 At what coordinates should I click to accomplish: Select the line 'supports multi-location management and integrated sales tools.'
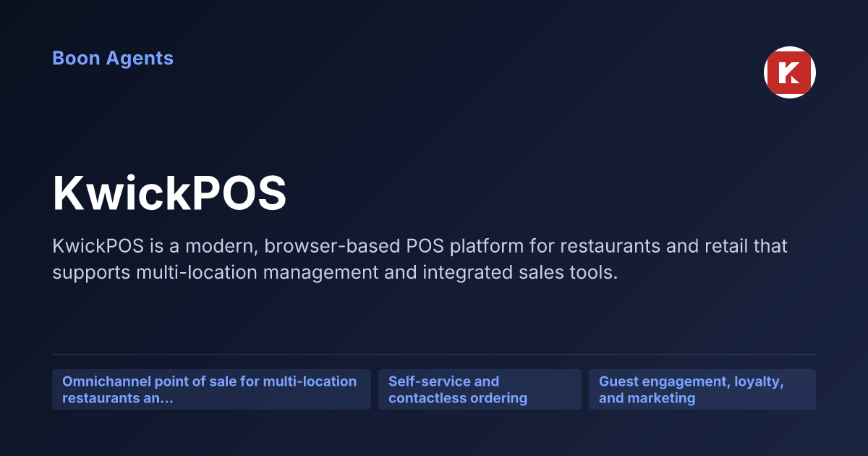click(335, 273)
